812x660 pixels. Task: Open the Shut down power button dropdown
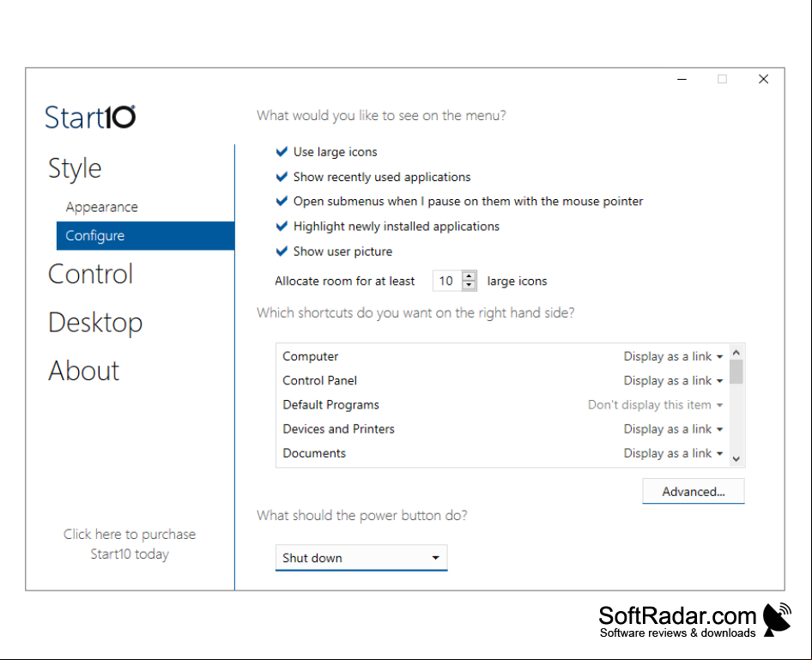pyautogui.click(x=361, y=558)
